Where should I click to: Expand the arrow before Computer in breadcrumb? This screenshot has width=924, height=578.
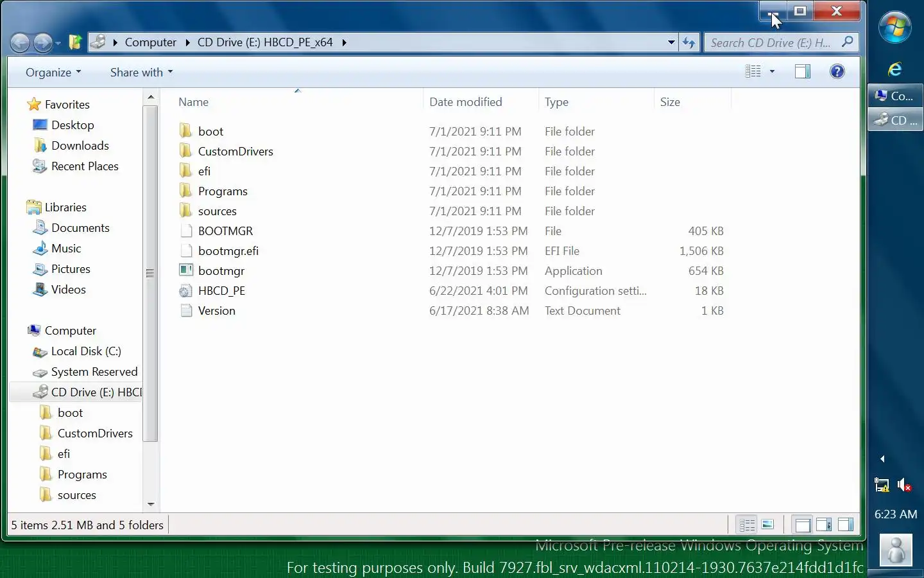116,43
